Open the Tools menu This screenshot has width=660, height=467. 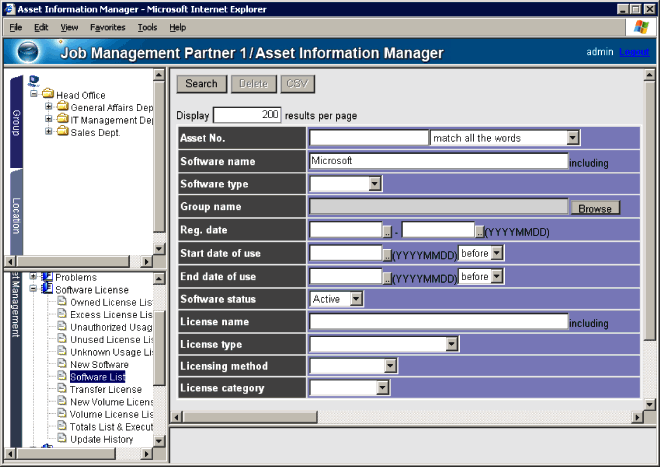148,27
